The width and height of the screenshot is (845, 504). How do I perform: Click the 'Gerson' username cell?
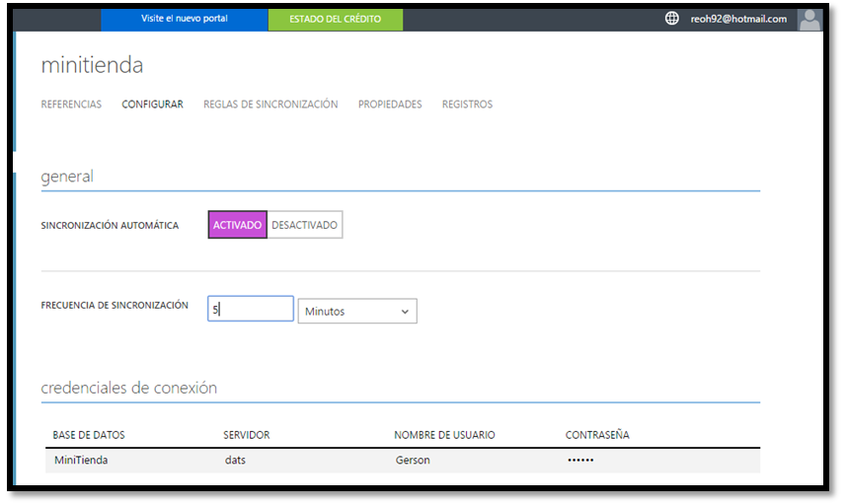click(413, 460)
